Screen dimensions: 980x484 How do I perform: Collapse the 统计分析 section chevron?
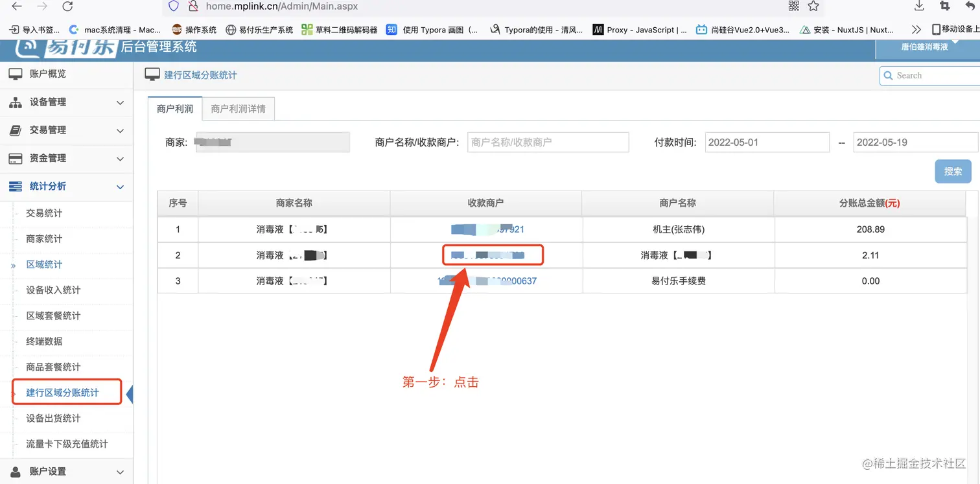pos(120,187)
